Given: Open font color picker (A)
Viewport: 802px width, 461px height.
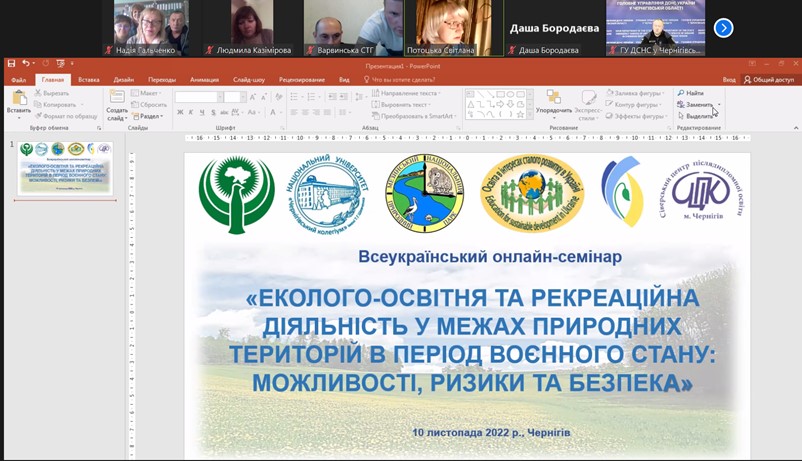Looking at the screenshot, I should point(275,112).
